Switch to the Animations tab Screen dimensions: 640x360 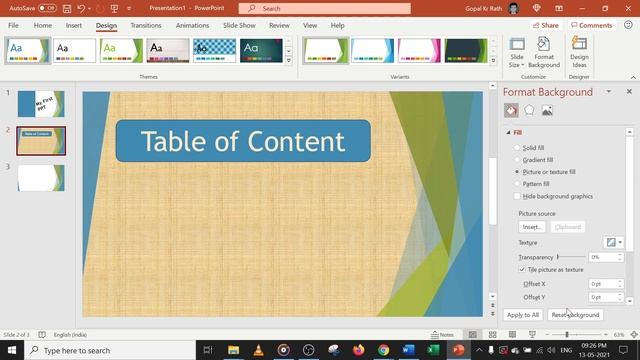pos(192,25)
